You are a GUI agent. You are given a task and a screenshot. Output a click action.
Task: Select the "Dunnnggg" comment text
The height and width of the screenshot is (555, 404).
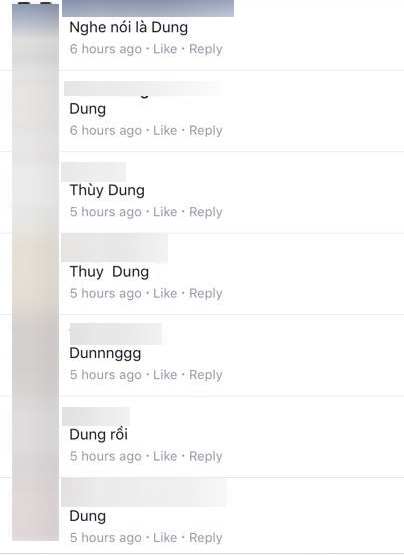(105, 354)
